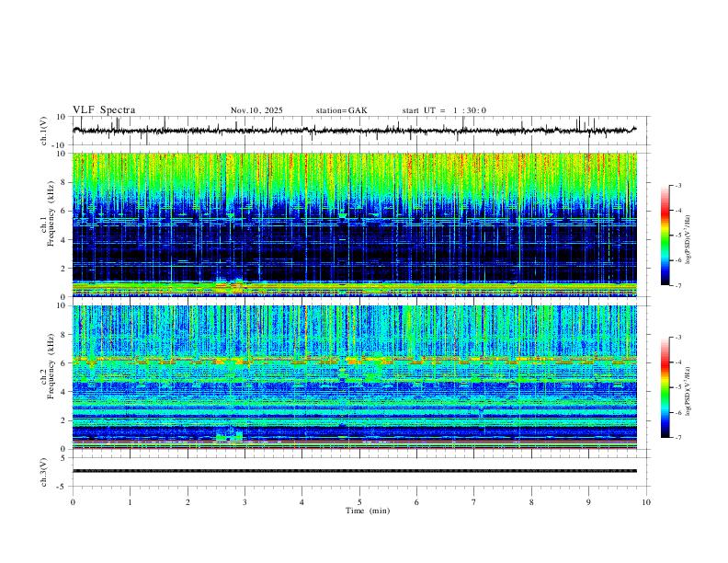Click the ch.2 "Frequency (kHz)" axis label

pos(51,366)
